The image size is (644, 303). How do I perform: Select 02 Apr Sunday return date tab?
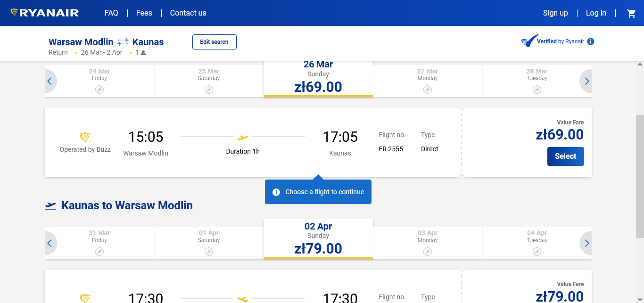tap(318, 239)
